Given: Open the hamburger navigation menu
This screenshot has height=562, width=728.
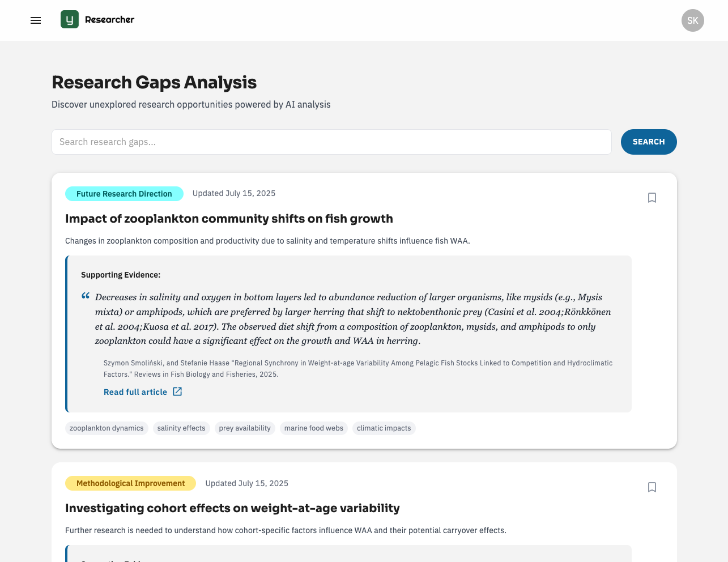Looking at the screenshot, I should pyautogui.click(x=36, y=20).
